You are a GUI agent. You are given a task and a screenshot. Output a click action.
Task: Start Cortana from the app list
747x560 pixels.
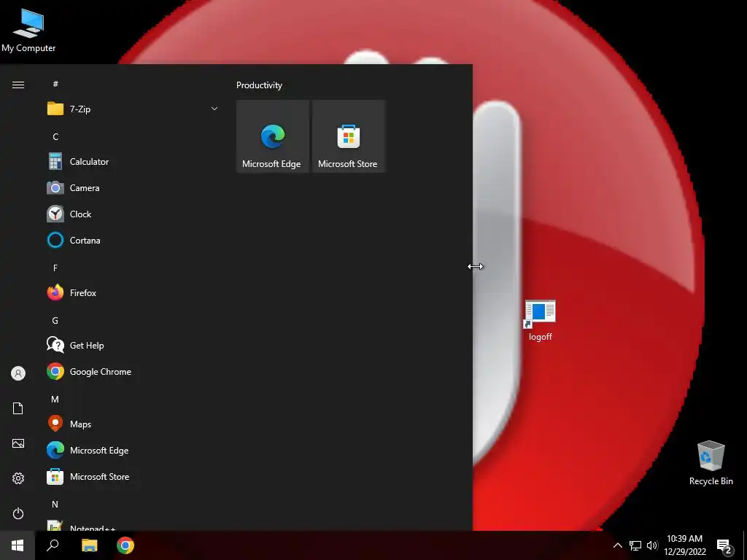click(x=133, y=241)
